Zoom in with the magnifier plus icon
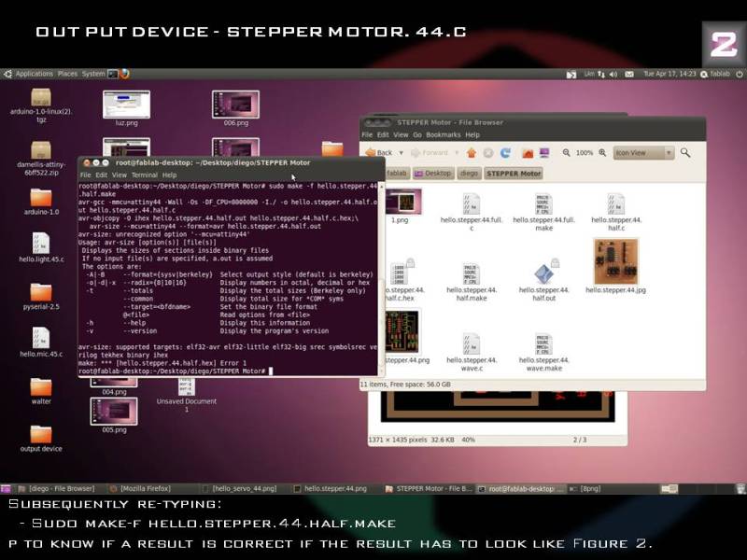This screenshot has width=747, height=560. tap(602, 153)
